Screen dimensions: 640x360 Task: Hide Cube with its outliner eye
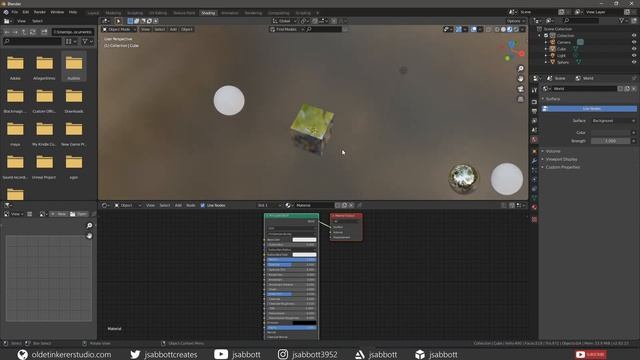click(x=634, y=49)
